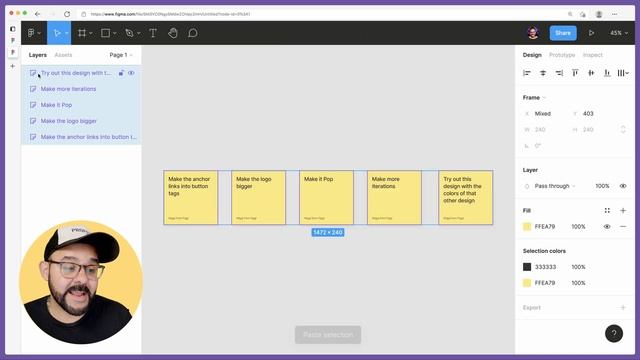Click the 333333 selection color swatch
The height and width of the screenshot is (360, 640).
[x=527, y=267]
